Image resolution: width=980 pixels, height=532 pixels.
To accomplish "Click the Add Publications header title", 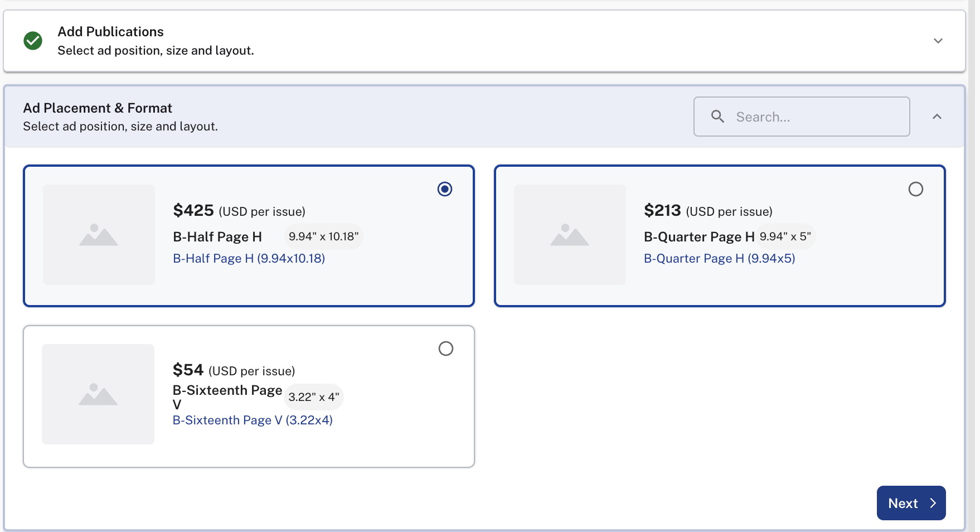I will [x=110, y=32].
